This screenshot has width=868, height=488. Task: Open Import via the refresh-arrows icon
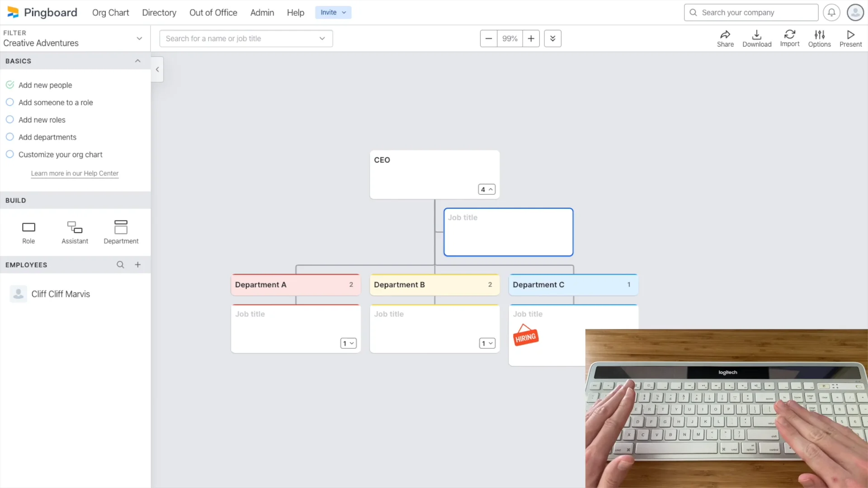[x=789, y=34]
